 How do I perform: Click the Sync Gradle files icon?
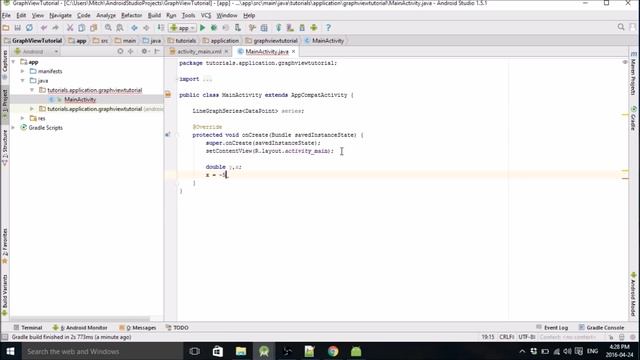tap(278, 28)
